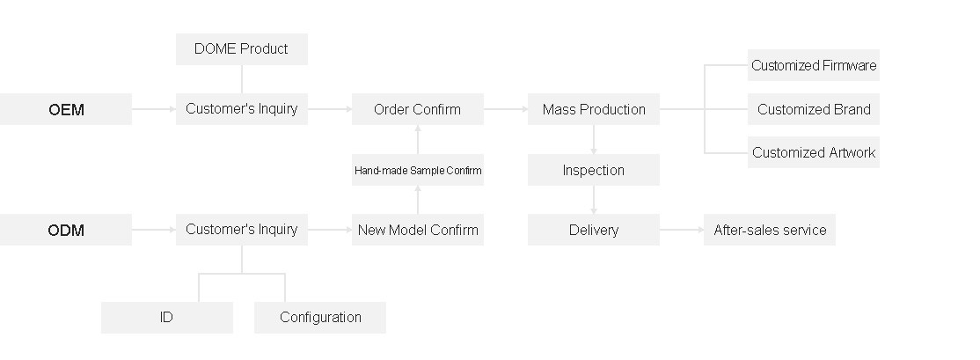
Task: Click Customer's Inquiry in the OEM flow
Action: (x=241, y=109)
